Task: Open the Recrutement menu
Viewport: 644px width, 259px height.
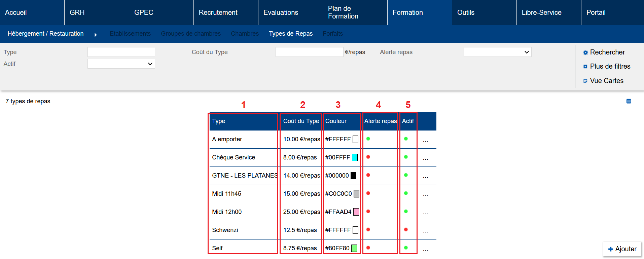Action: tap(218, 12)
